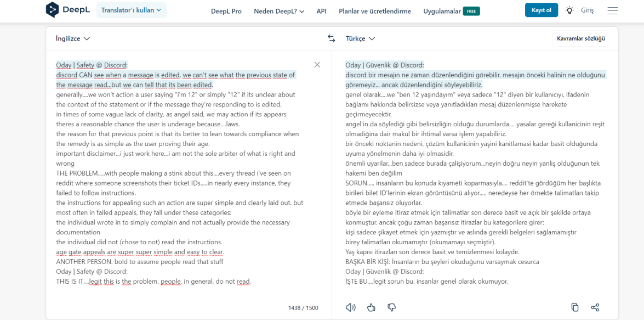Open Uygulamalar page
This screenshot has height=320, width=644.
442,11
